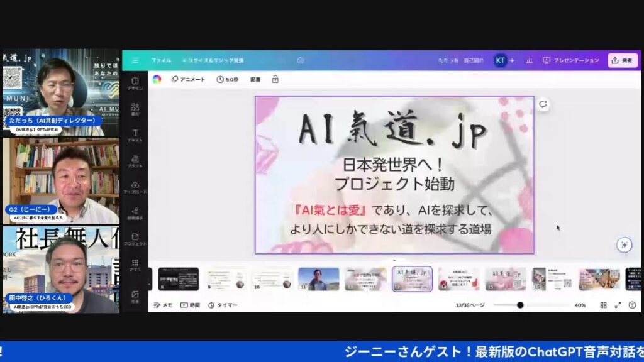Collapse the page thumbnail strip chevron
The height and width of the screenshot is (362, 644).
(394, 260)
